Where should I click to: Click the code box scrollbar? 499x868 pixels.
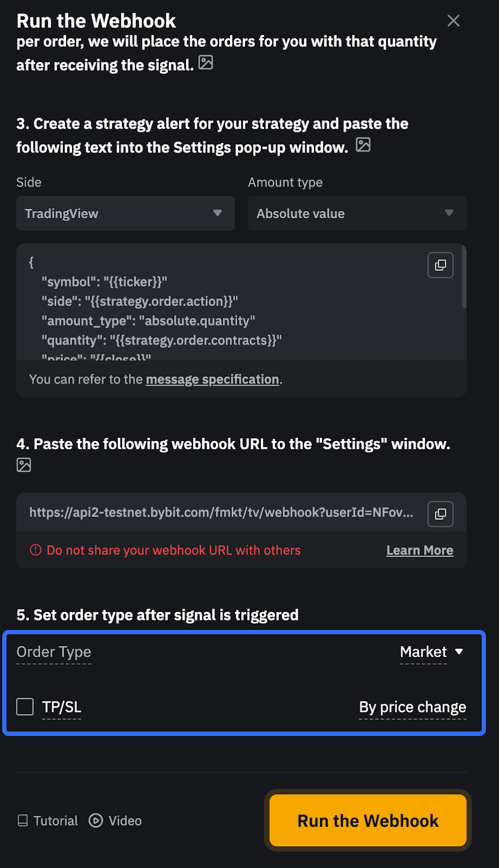tap(464, 277)
